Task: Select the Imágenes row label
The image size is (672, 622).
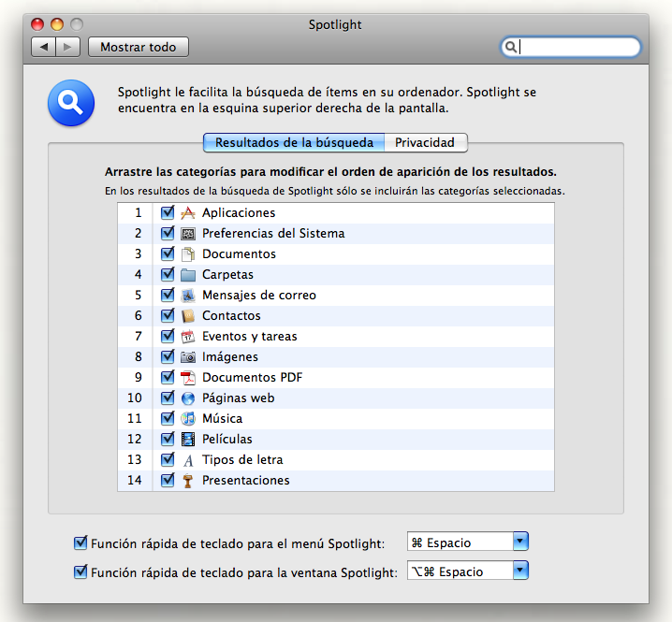Action: [230, 357]
